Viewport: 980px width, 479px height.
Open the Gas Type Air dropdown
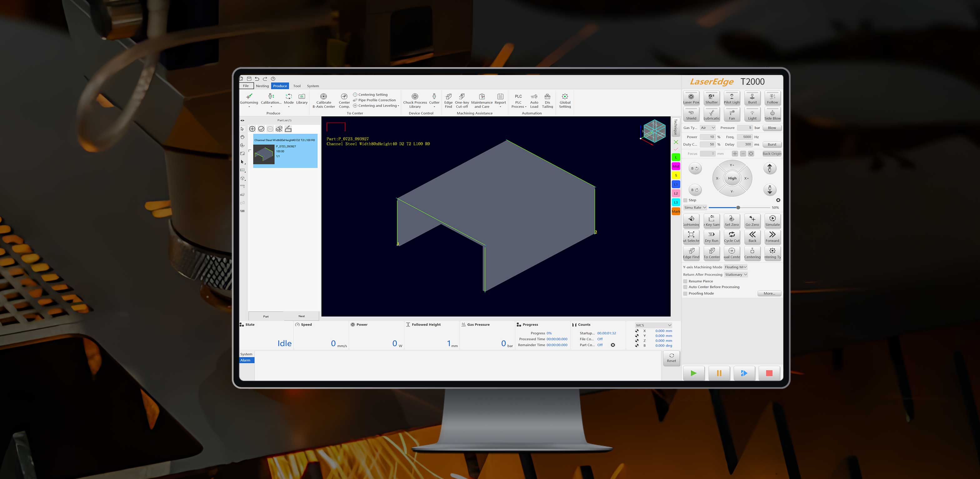coord(708,128)
